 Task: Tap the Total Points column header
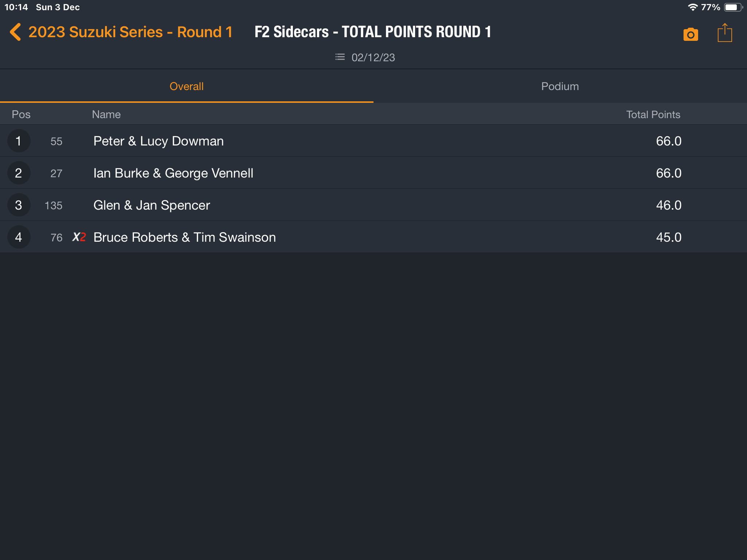tap(653, 114)
